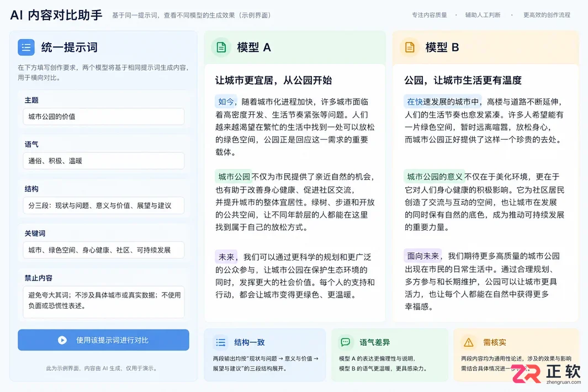
Task: Click the 辅助人工判断 header text
Action: pos(483,15)
